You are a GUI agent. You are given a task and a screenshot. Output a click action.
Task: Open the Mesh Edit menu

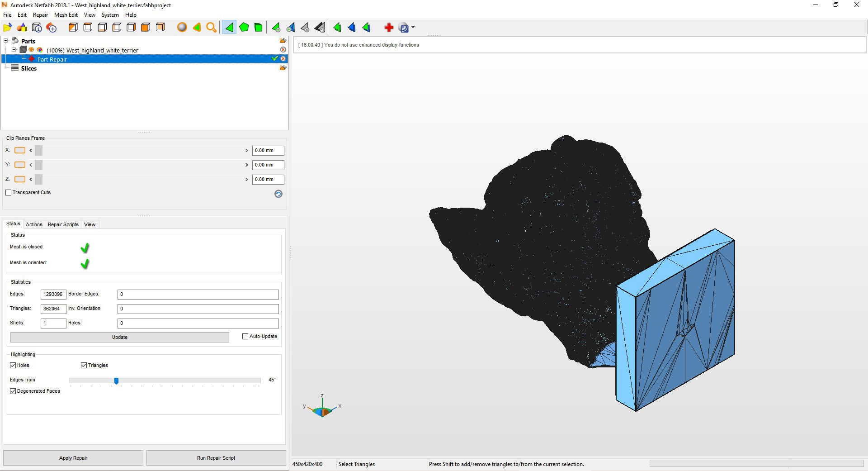[x=66, y=15]
